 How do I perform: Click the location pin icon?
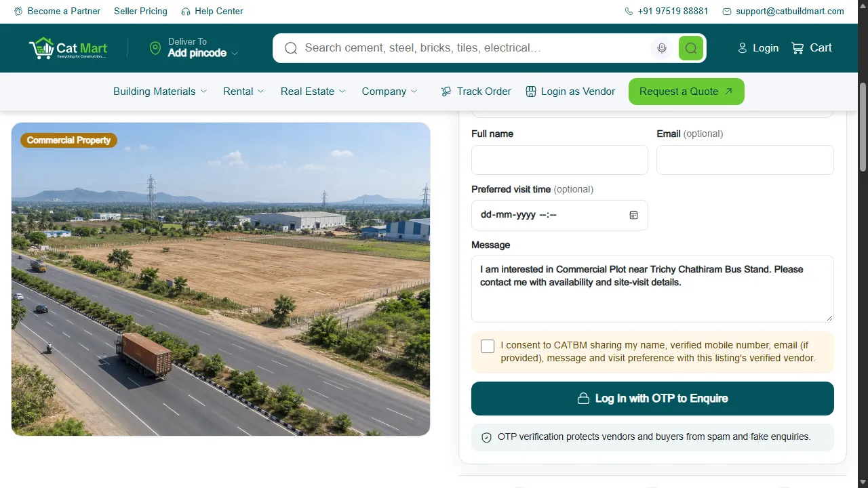[x=155, y=48]
